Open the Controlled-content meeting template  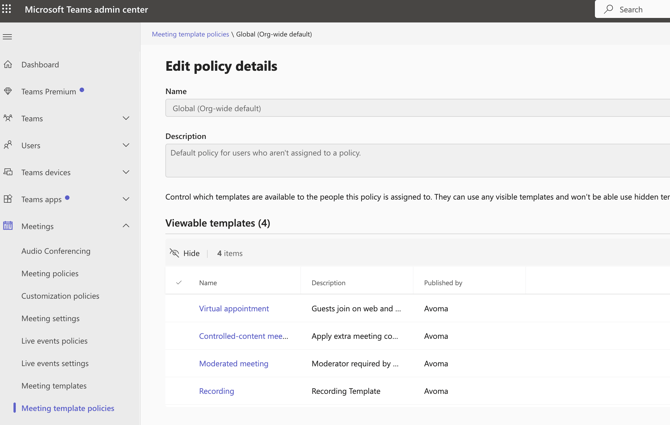tap(244, 336)
